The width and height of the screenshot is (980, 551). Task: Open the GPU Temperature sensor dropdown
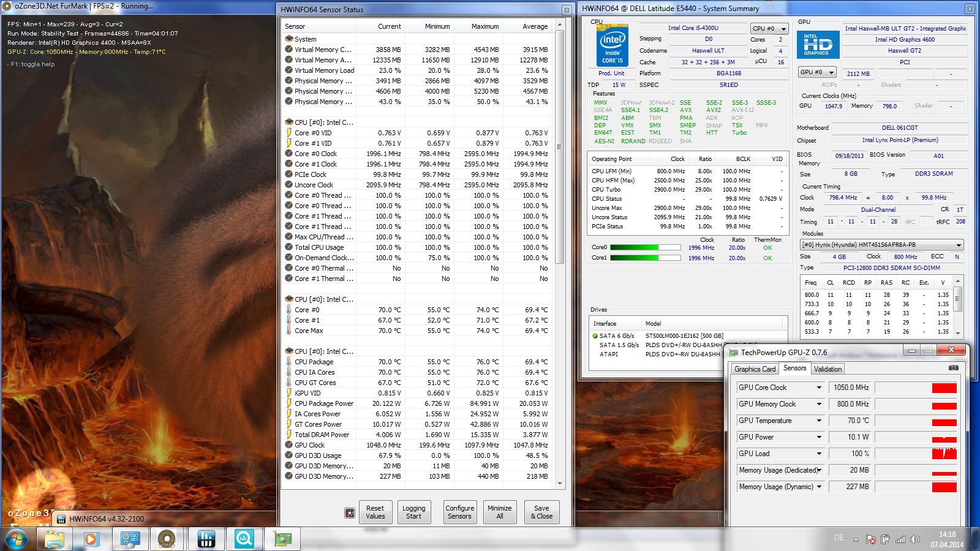click(819, 421)
